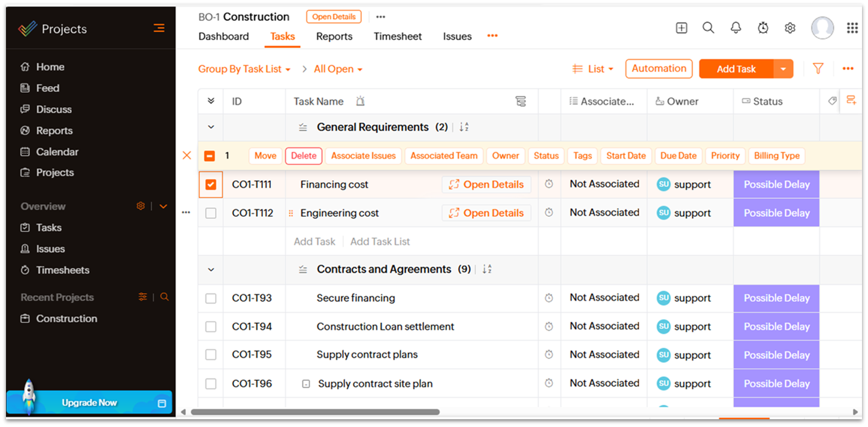Click the settings gear in top bar

[x=790, y=28]
